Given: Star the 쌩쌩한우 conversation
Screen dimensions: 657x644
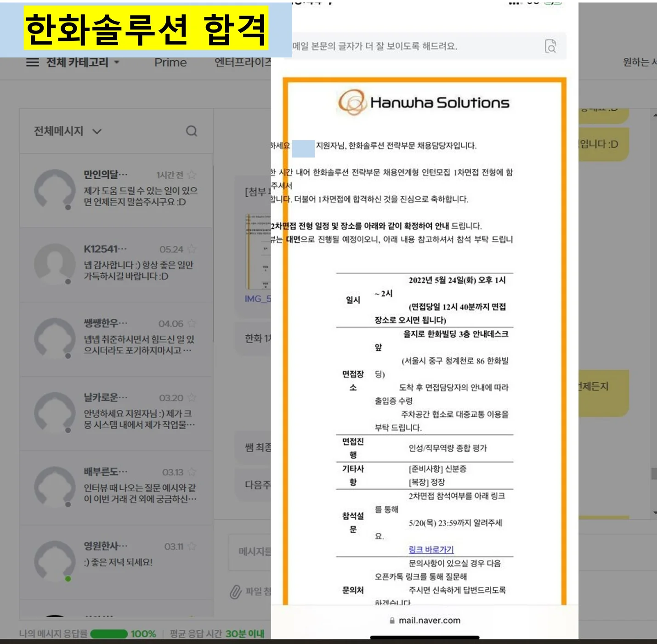Looking at the screenshot, I should point(192,324).
